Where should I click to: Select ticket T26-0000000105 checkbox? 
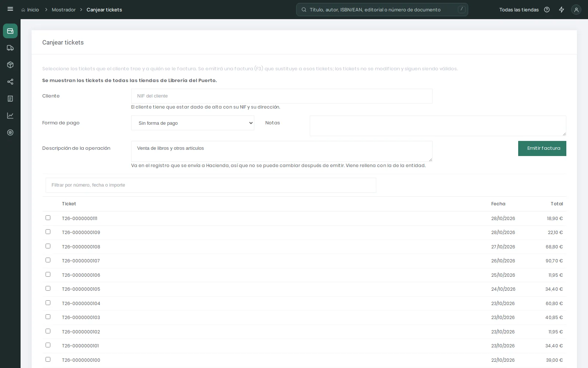[x=48, y=289]
